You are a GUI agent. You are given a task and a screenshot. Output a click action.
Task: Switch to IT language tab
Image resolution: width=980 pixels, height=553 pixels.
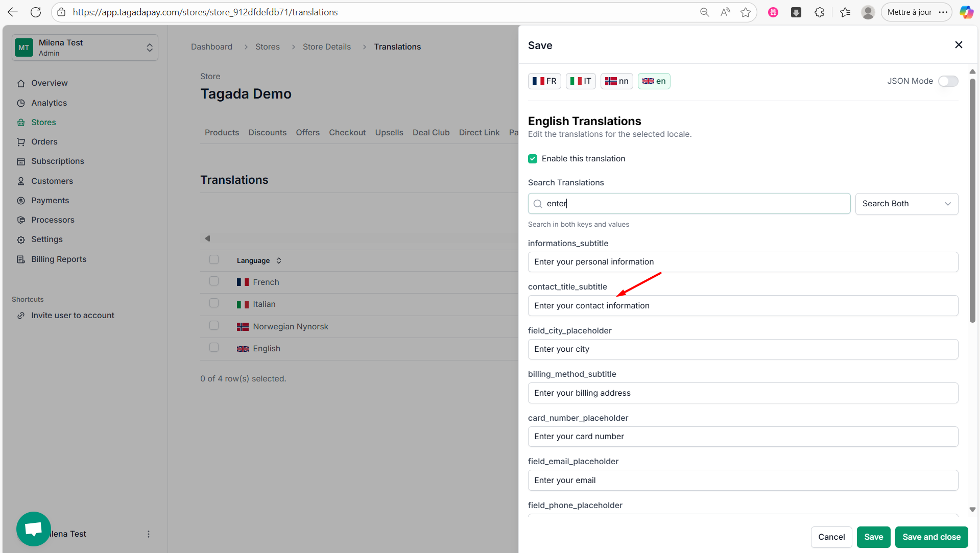click(x=581, y=81)
